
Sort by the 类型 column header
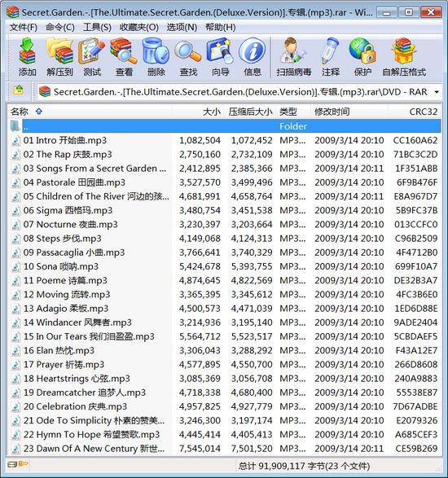click(293, 112)
